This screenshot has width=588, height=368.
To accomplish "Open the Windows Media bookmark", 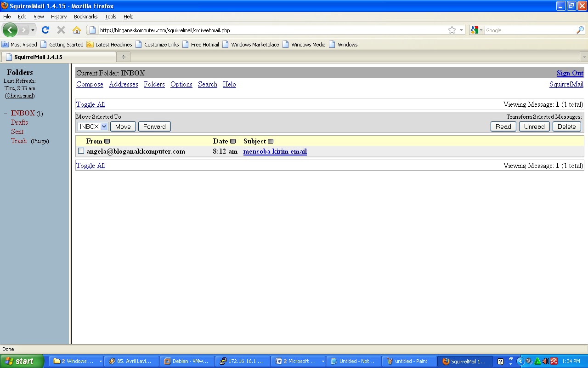I will (x=304, y=45).
